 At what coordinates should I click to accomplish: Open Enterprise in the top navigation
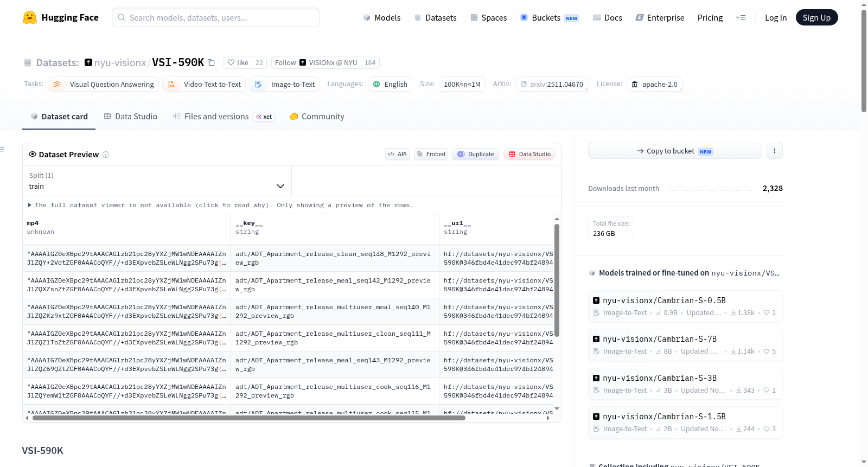pyautogui.click(x=660, y=18)
